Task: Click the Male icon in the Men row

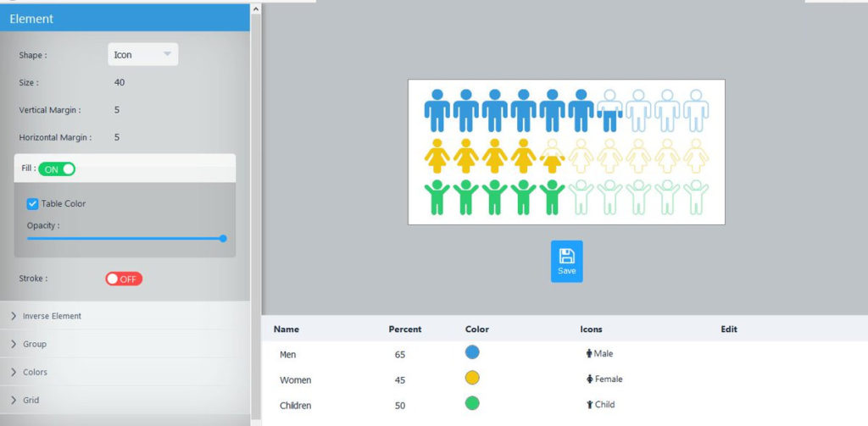Action: (589, 353)
